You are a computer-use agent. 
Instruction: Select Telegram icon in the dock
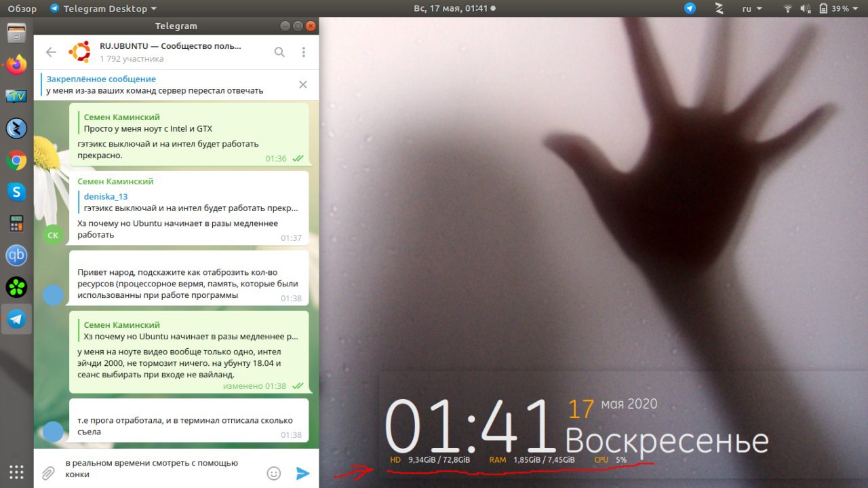click(x=16, y=319)
